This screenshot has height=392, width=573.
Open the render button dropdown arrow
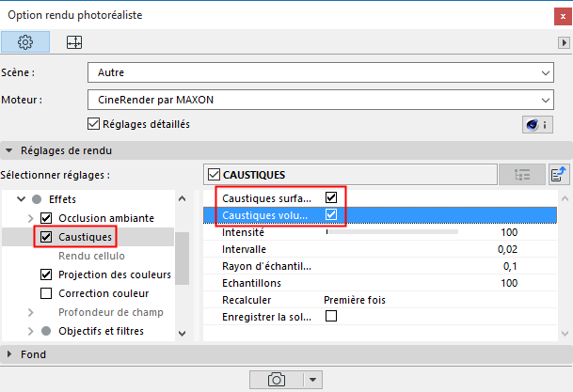tap(312, 380)
